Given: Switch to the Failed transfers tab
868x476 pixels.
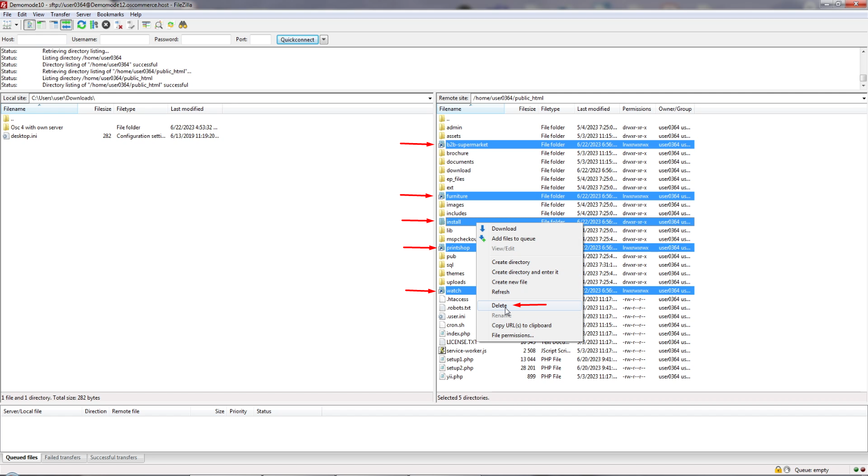Looking at the screenshot, I should pyautogui.click(x=63, y=457).
